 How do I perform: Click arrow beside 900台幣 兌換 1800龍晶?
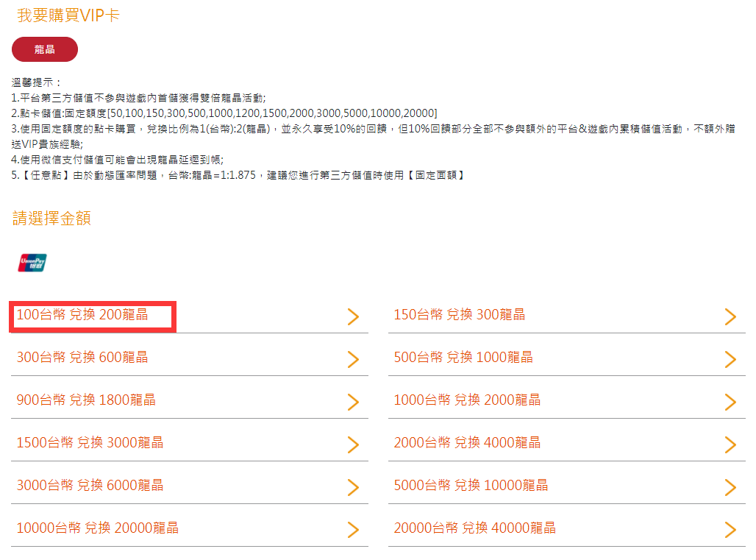(x=353, y=402)
